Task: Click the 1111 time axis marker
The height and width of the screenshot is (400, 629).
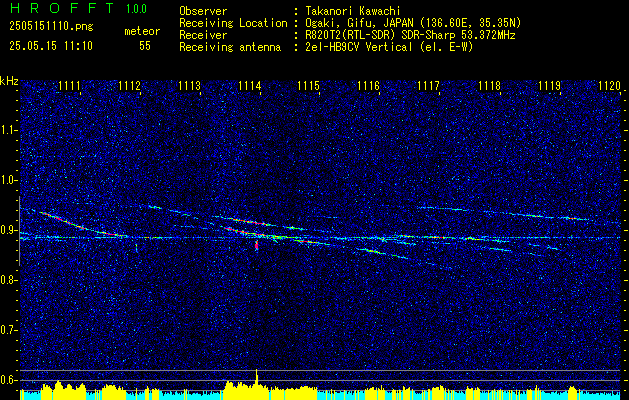Action: click(x=69, y=86)
